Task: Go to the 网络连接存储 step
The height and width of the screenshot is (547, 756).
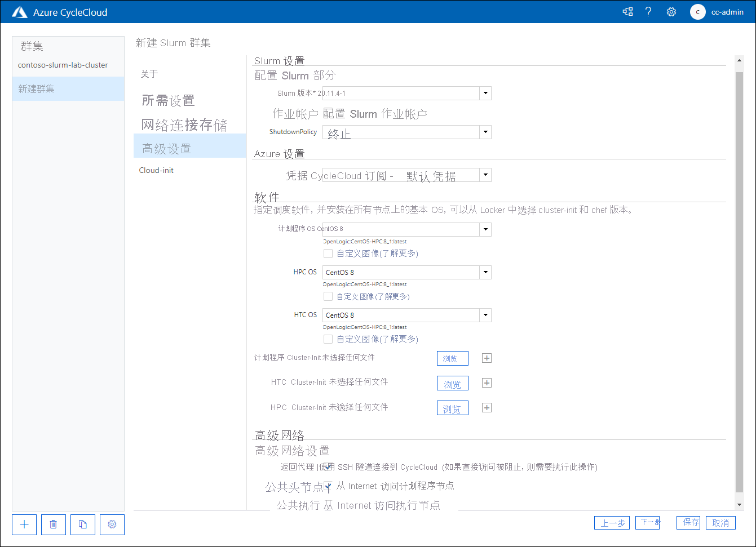Action: (x=184, y=124)
